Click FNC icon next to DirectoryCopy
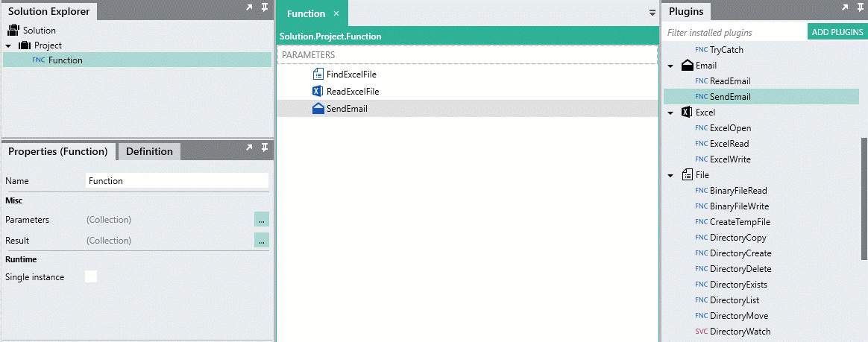Viewport: 868px width, 342px height. point(702,238)
